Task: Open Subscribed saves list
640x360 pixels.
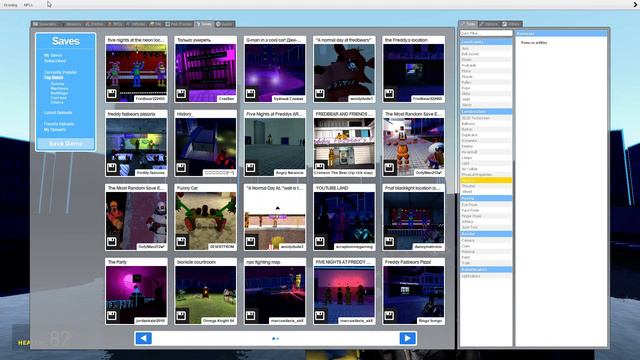Action: point(55,61)
